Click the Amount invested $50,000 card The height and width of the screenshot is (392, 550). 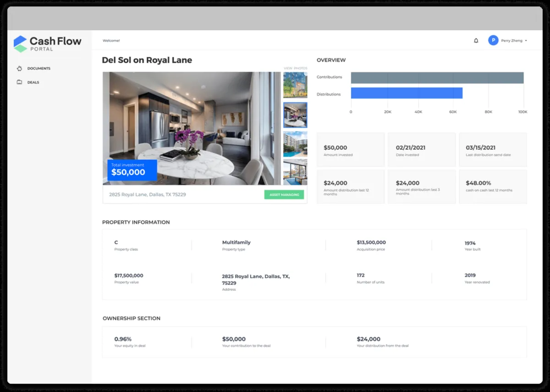(351, 149)
